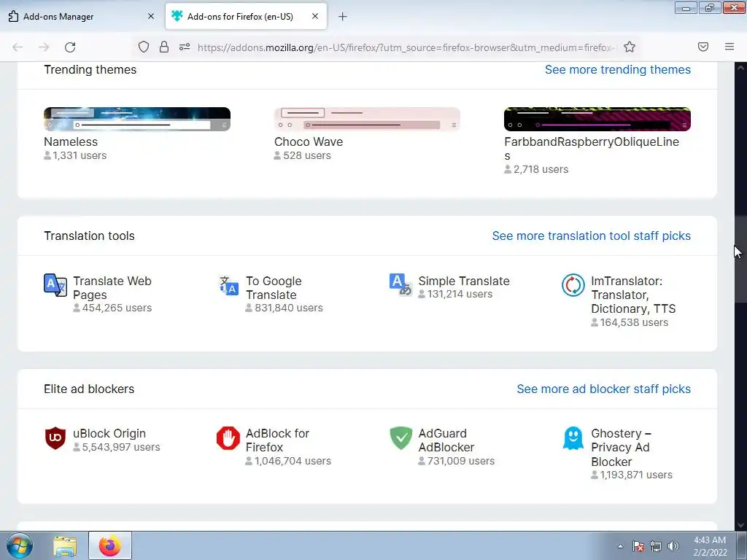This screenshot has width=747, height=560.
Task: Open the Choco Wave theme preview
Action: pyautogui.click(x=367, y=119)
